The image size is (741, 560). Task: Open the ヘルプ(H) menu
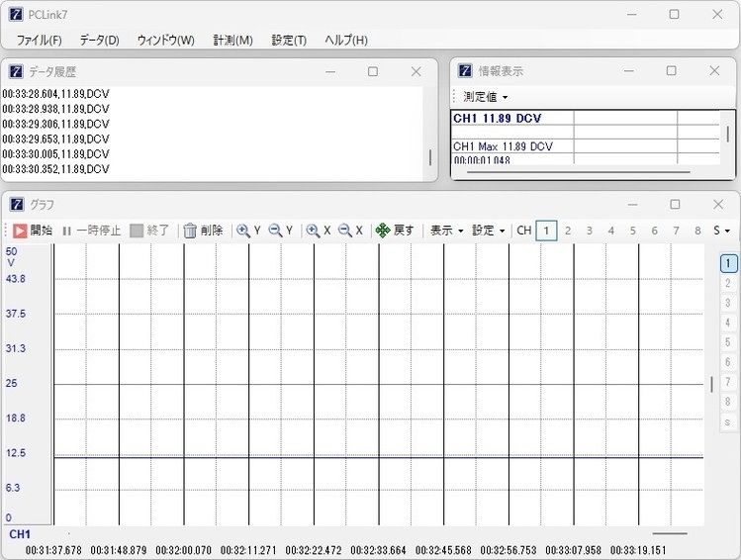346,40
